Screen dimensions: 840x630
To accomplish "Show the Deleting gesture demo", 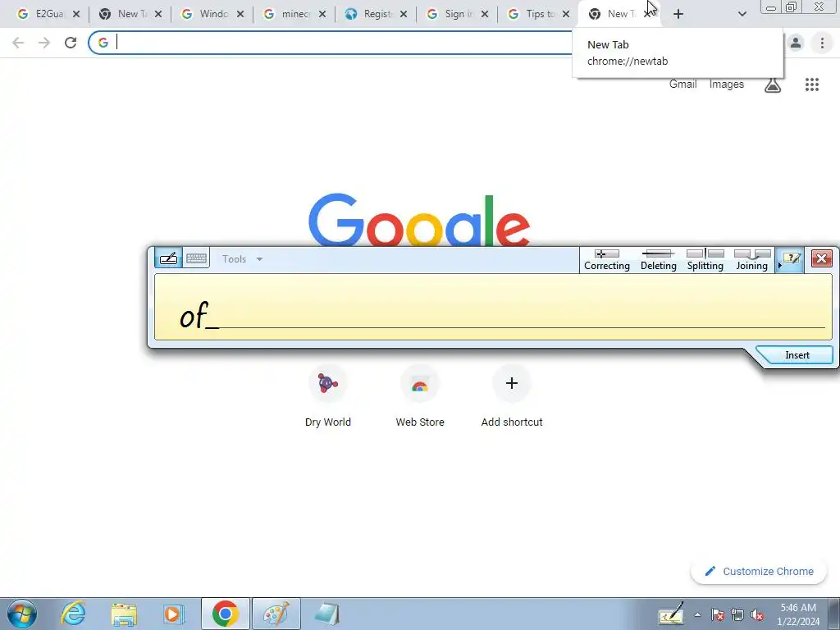I will 659,260.
